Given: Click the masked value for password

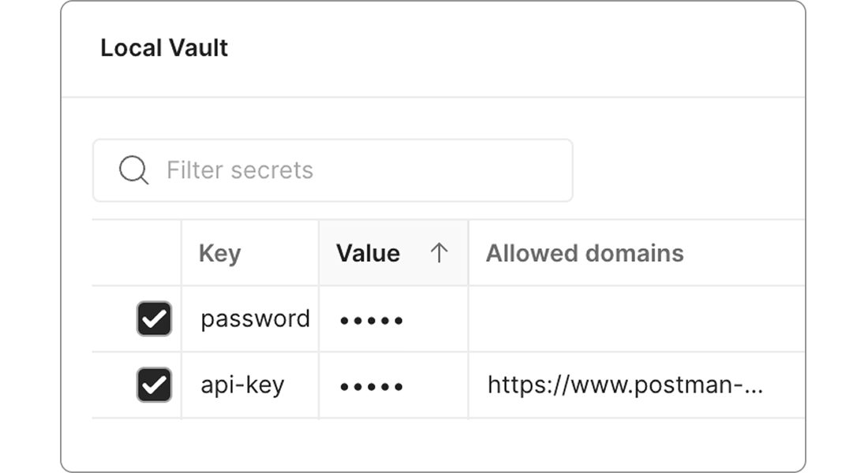Looking at the screenshot, I should click(372, 320).
